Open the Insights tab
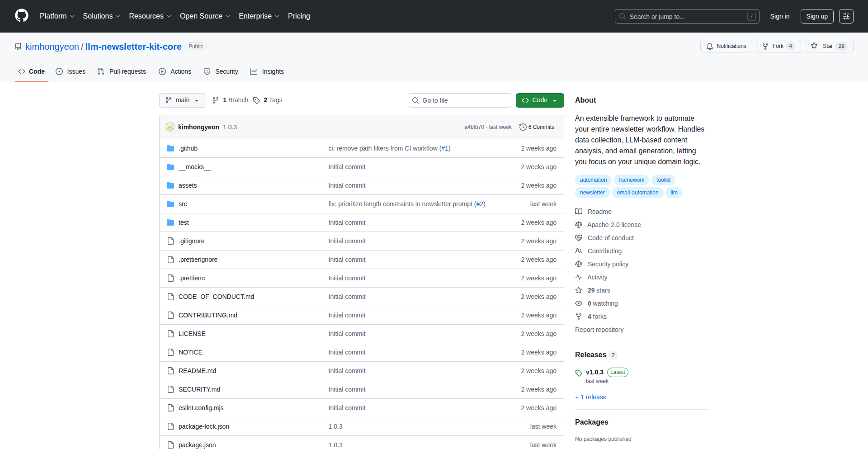This screenshot has height=449, width=868. click(x=267, y=71)
